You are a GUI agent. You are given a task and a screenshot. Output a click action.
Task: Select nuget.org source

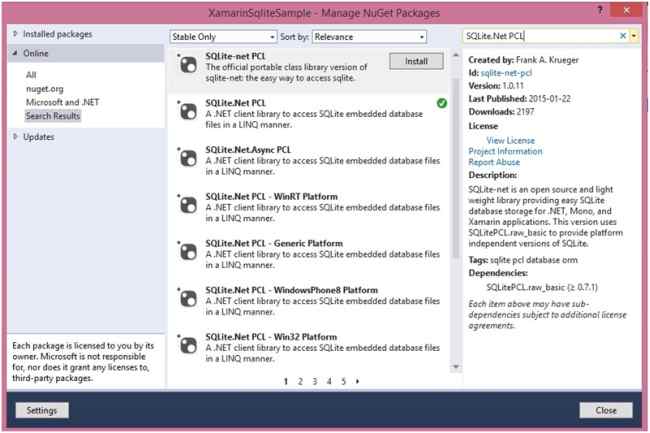[x=45, y=89]
